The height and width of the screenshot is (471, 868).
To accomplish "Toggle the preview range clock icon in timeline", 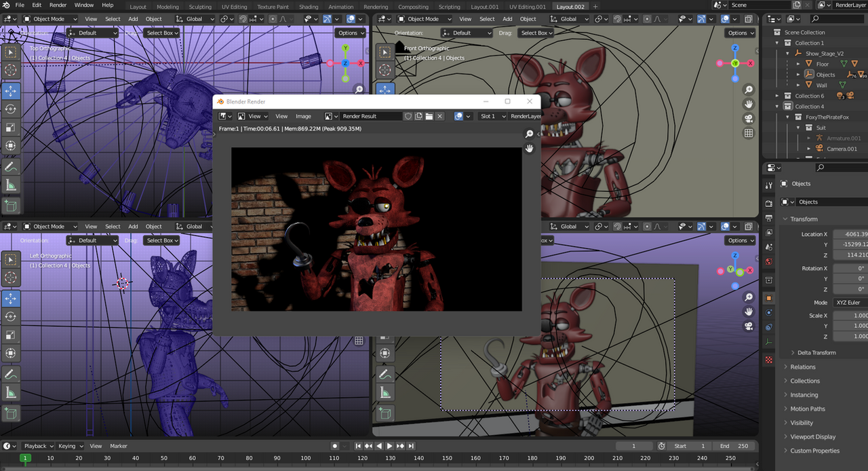I will pos(662,446).
